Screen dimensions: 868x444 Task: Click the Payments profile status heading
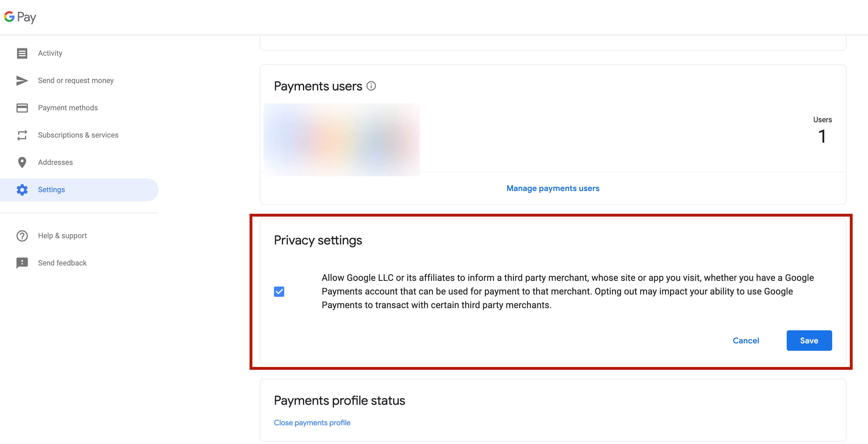coord(339,401)
